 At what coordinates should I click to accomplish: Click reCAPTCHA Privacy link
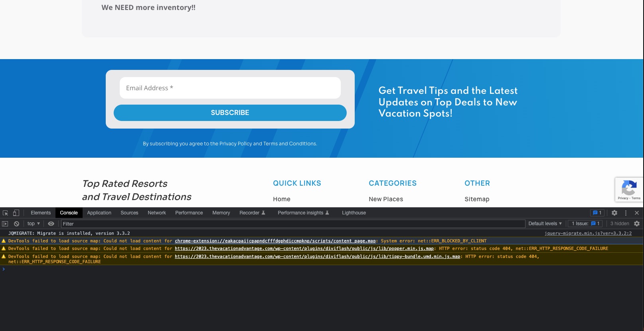point(623,198)
